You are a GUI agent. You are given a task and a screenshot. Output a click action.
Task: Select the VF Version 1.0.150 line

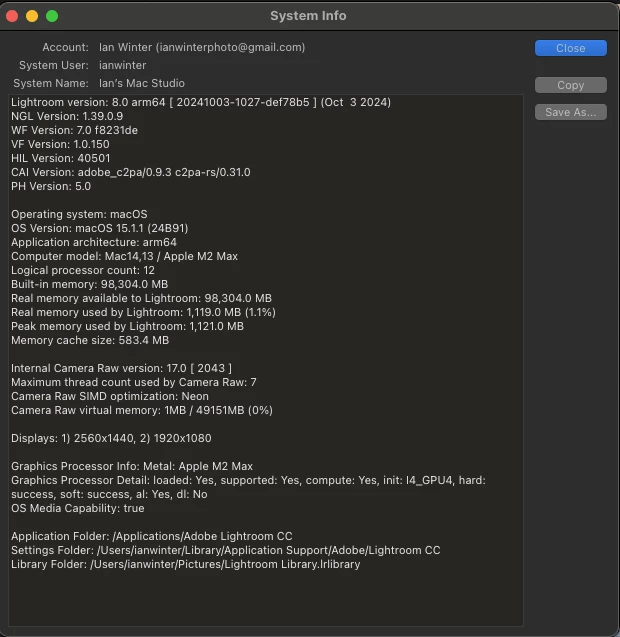click(60, 144)
